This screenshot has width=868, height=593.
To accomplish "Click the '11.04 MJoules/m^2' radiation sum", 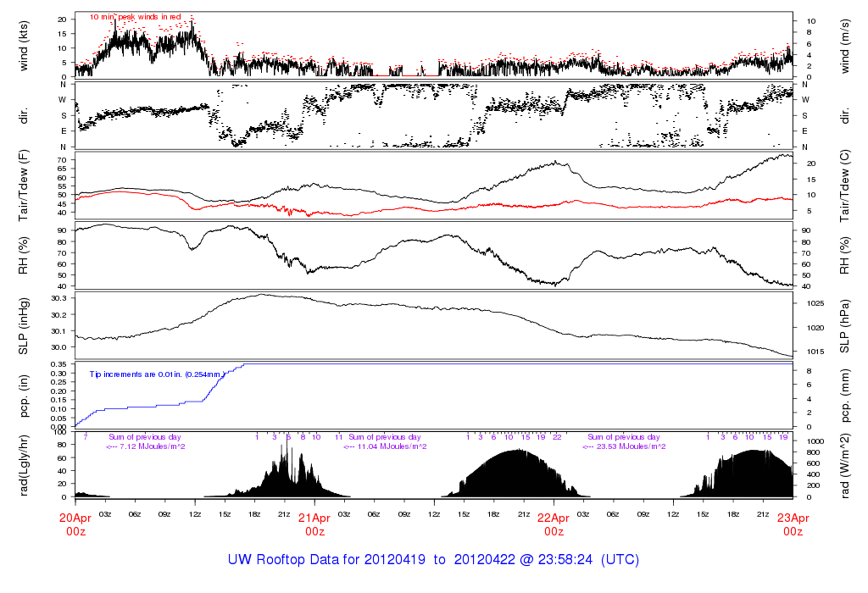I will [392, 446].
